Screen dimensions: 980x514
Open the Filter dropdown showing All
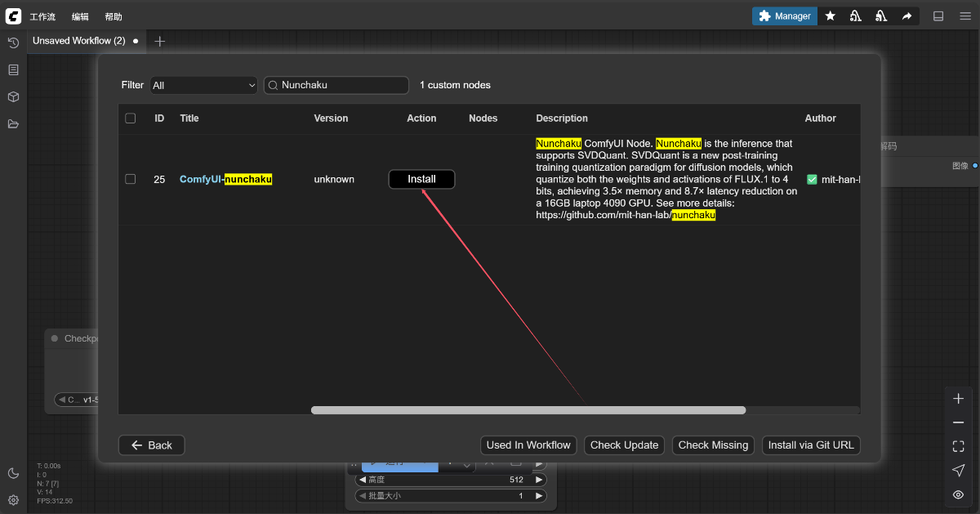[x=204, y=85]
